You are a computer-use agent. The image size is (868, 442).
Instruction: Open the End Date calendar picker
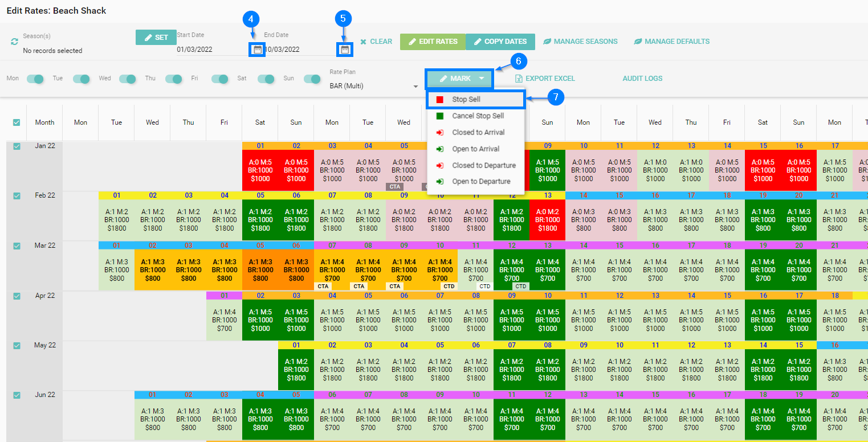coord(344,50)
